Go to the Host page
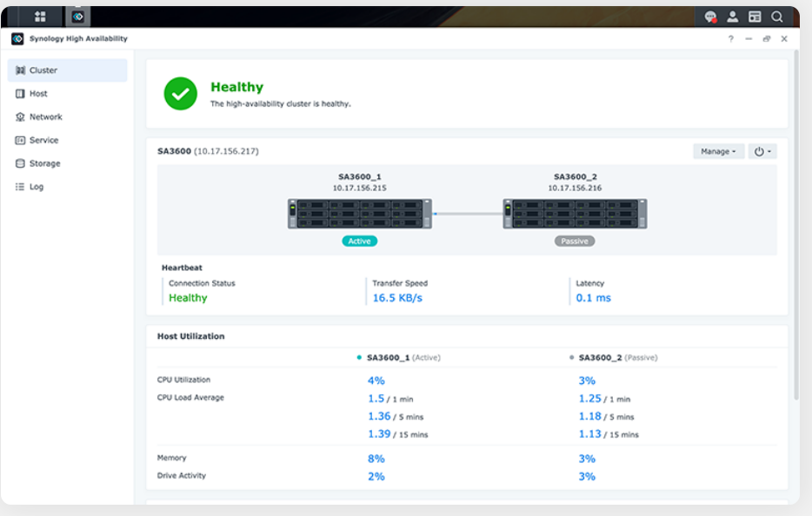The image size is (812, 516). (x=67, y=94)
